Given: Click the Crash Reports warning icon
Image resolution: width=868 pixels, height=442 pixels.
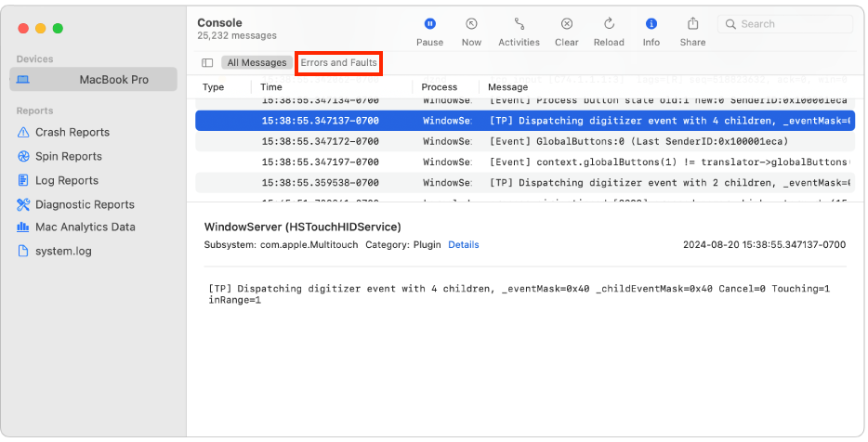Looking at the screenshot, I should click(x=22, y=132).
